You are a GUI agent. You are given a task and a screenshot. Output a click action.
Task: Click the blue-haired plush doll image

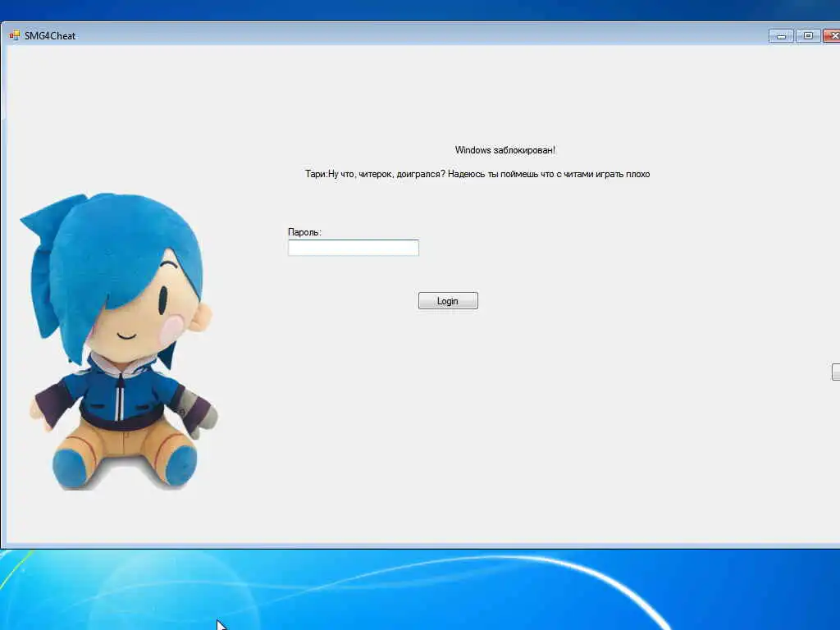pos(119,341)
